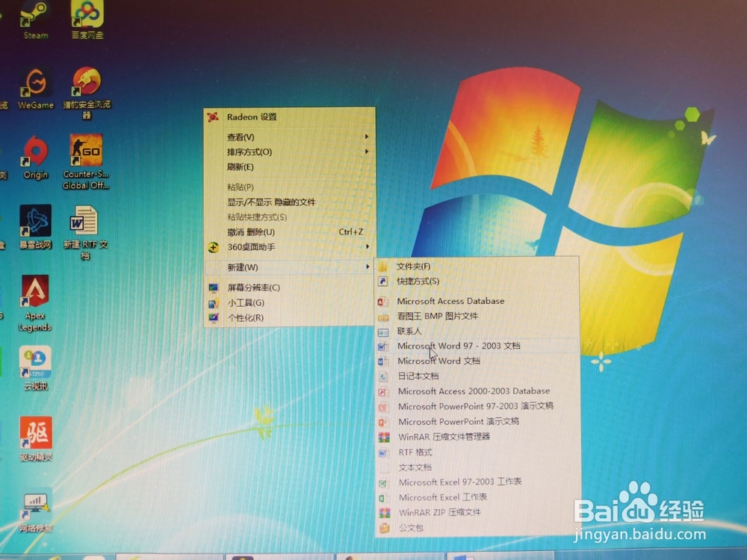Click the 屏幕分辨率 monitor icon
Image resolution: width=747 pixels, height=560 pixels.
click(214, 287)
